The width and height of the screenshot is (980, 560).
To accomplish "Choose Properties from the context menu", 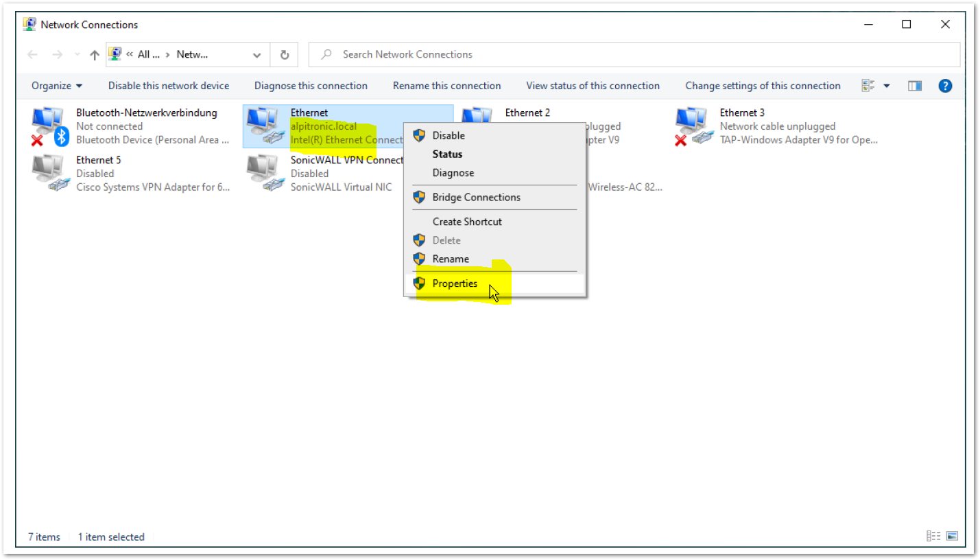I will (455, 283).
